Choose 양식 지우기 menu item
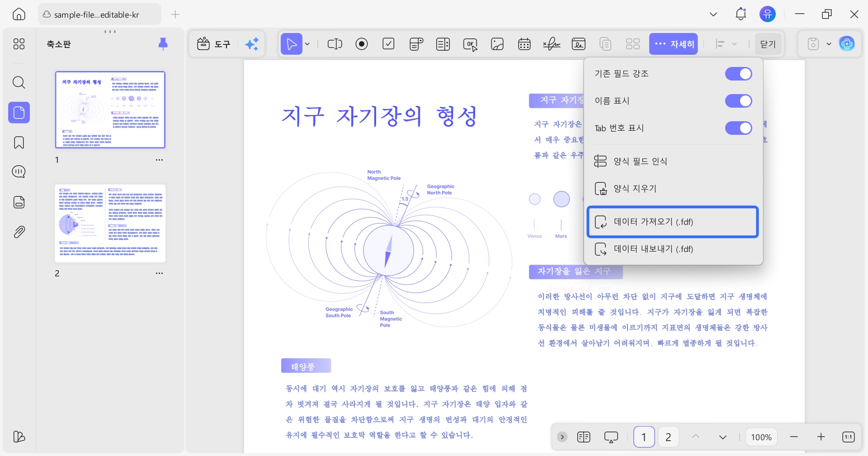This screenshot has width=868, height=456. coord(673,188)
